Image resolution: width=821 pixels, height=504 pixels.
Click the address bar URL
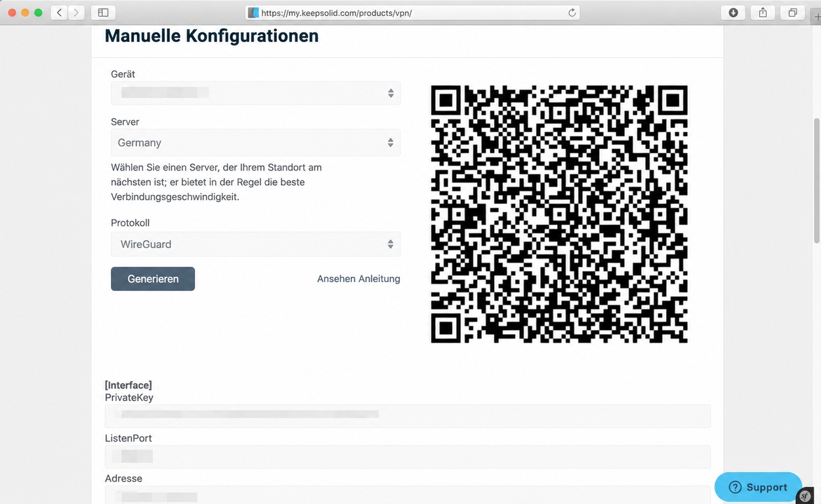(x=336, y=12)
